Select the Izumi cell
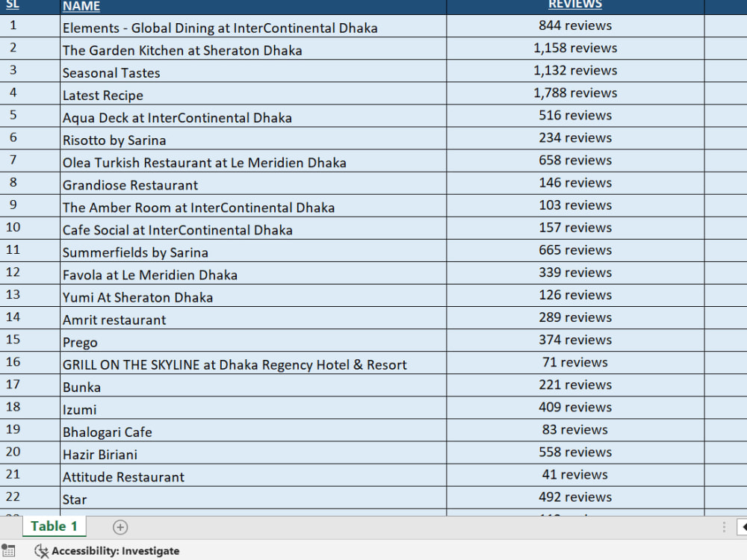 pos(253,408)
